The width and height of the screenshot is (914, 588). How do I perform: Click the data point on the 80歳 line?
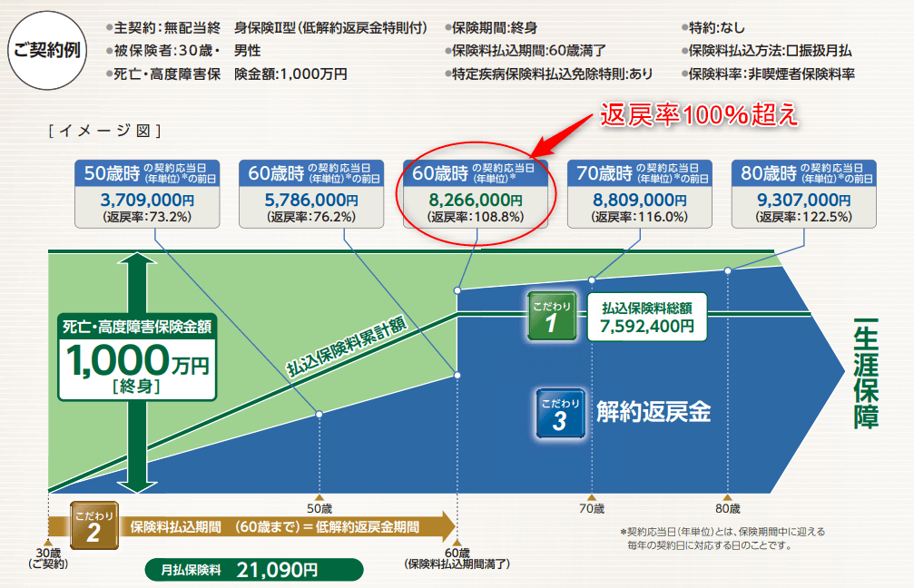(727, 270)
